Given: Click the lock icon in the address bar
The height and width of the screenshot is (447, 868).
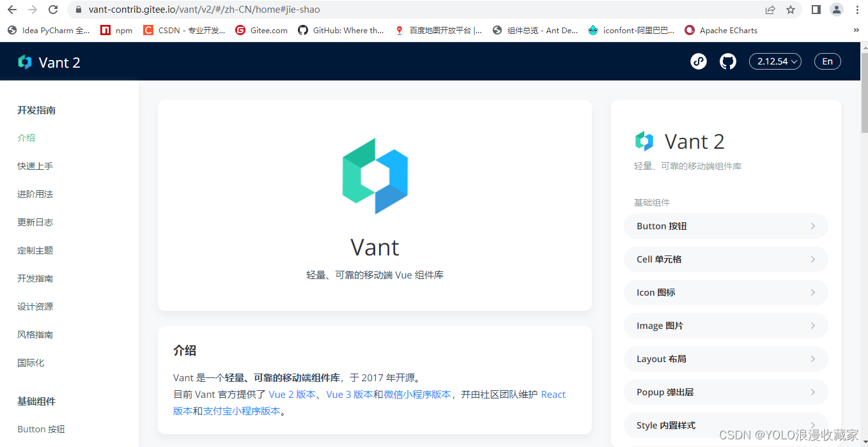Looking at the screenshot, I should pyautogui.click(x=79, y=10).
